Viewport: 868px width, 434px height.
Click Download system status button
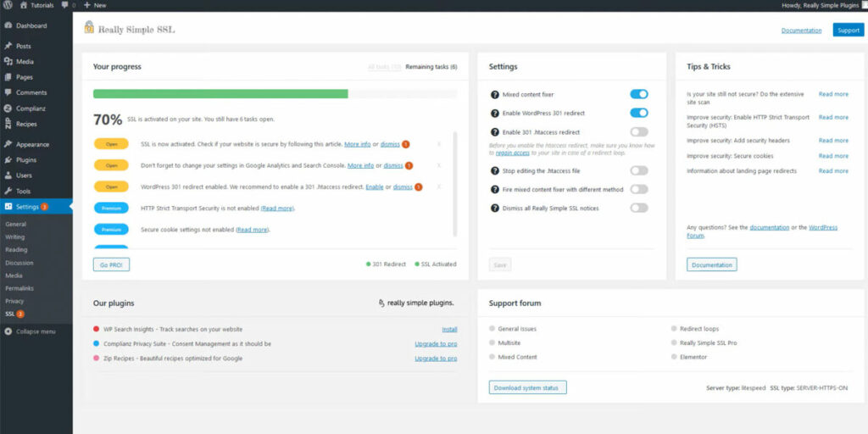pos(527,387)
